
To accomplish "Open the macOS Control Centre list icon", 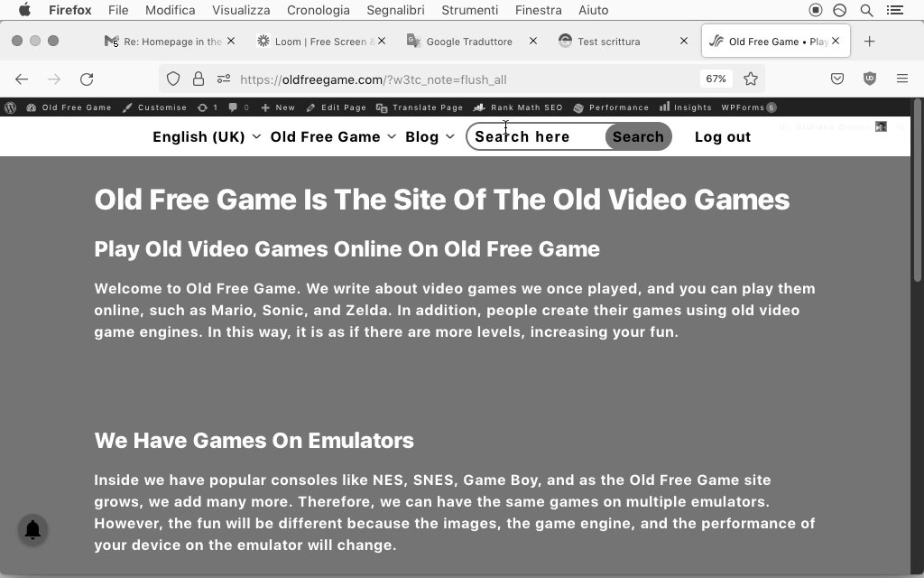I will coord(895,10).
